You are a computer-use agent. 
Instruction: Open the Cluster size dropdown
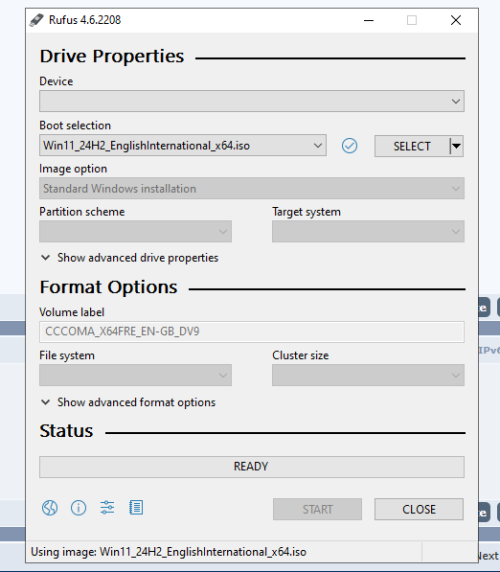tap(368, 375)
